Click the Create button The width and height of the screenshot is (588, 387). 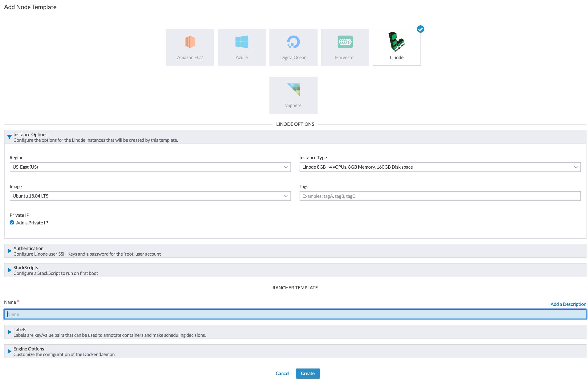coord(307,373)
